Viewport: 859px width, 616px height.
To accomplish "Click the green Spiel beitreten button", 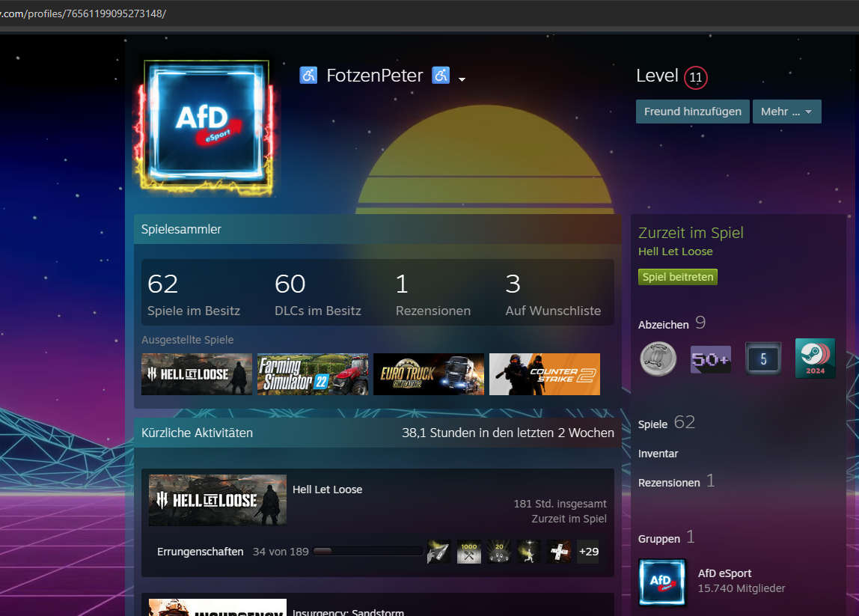I will [x=677, y=277].
